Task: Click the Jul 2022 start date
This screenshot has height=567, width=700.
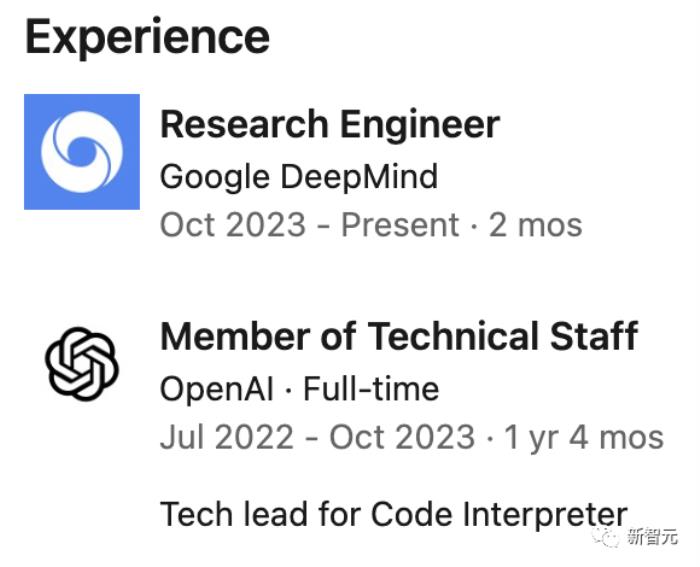Action: [x=227, y=437]
